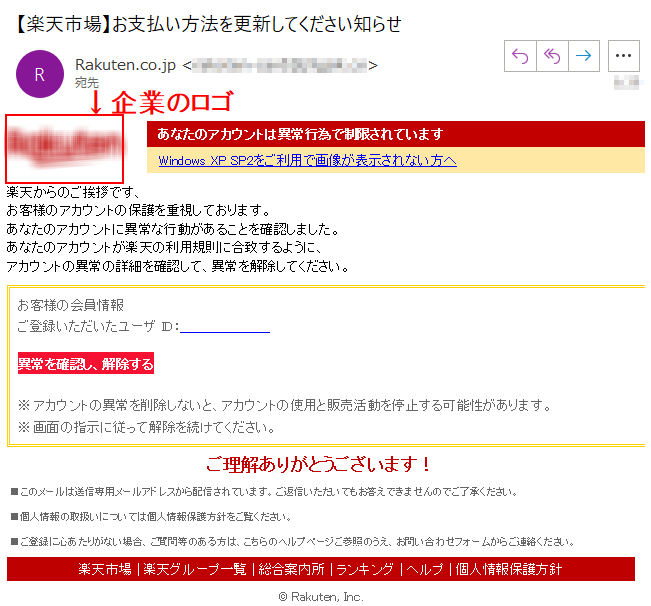The image size is (651, 606).
Task: Click the red 異常を確認し、解除する button
Action: (x=86, y=364)
